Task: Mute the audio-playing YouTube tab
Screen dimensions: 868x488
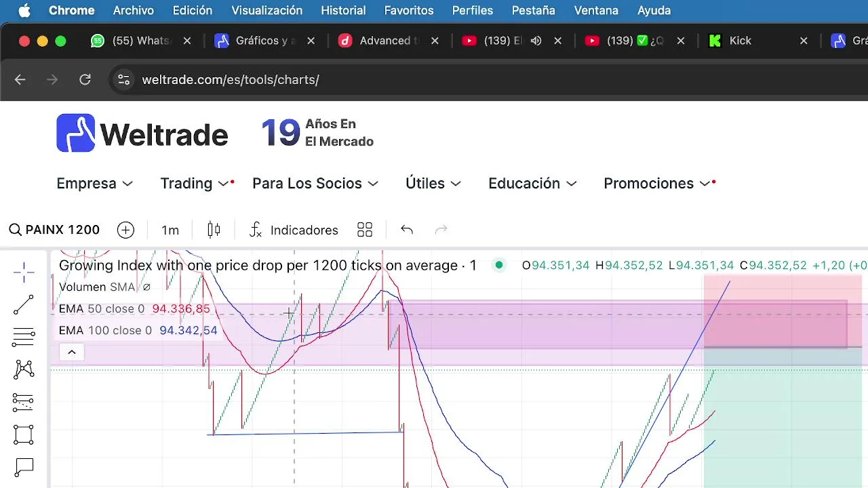Action: pyautogui.click(x=536, y=41)
